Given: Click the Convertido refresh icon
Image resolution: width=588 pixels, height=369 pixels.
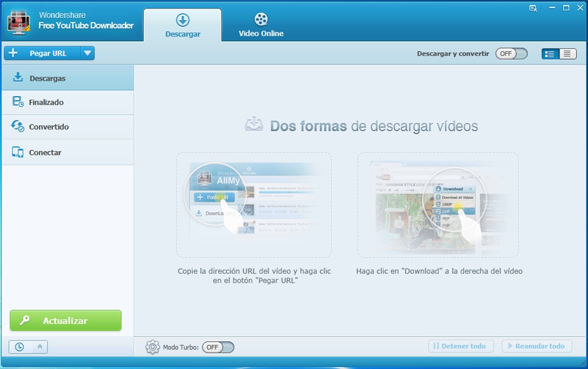Looking at the screenshot, I should pyautogui.click(x=17, y=126).
